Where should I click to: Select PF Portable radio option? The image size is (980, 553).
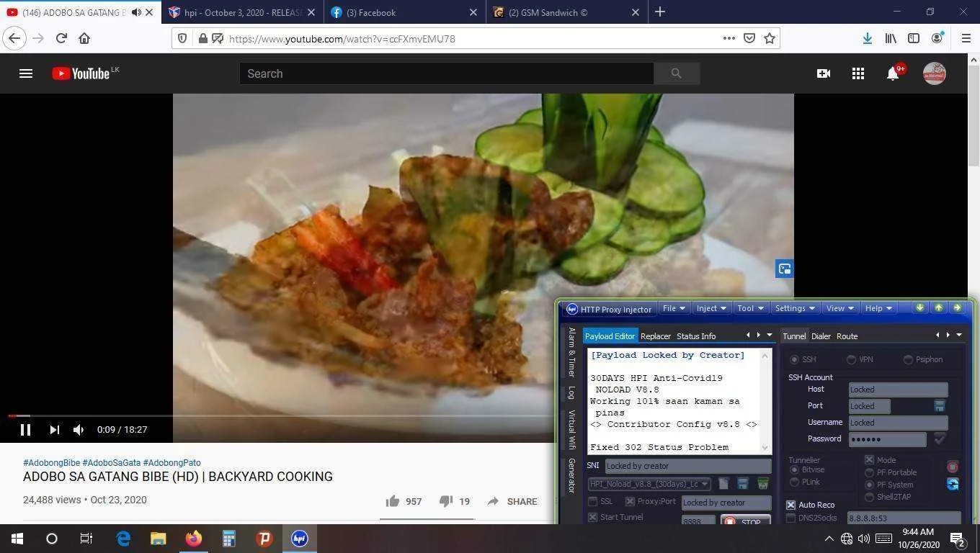(869, 472)
